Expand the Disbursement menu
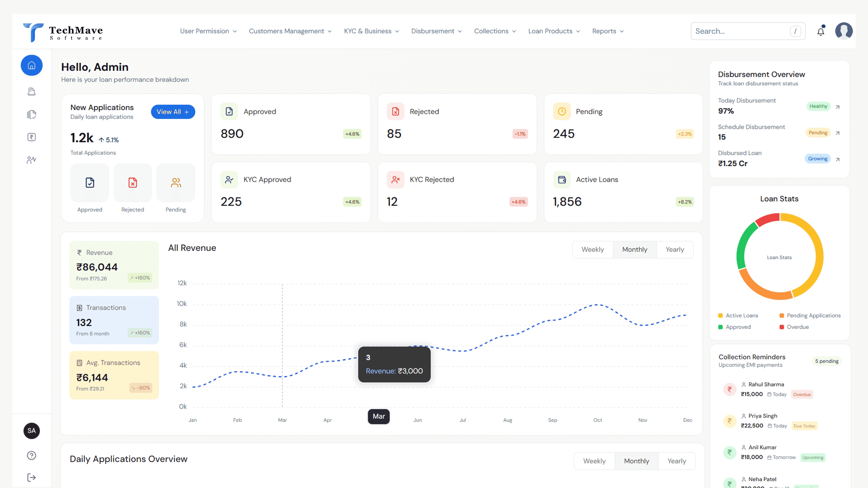The height and width of the screenshot is (488, 868). 437,31
